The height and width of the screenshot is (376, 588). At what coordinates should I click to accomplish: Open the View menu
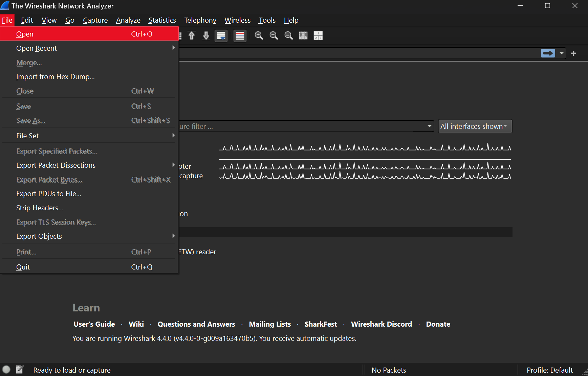pyautogui.click(x=49, y=20)
